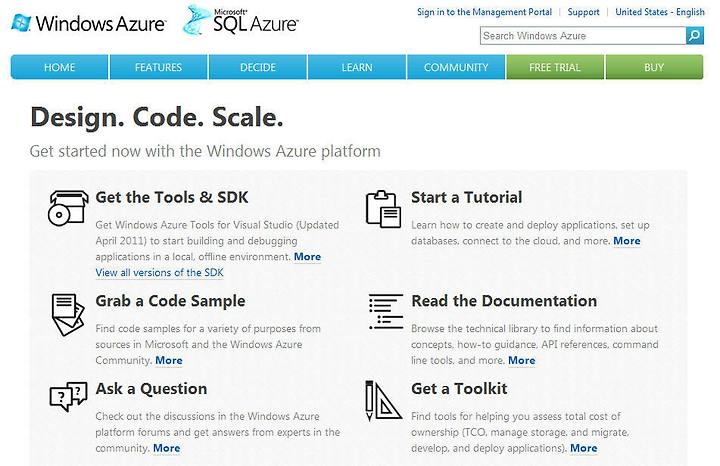Viewport: 720px width, 466px height.
Task: Open View all versions of the SDK
Action: (159, 272)
